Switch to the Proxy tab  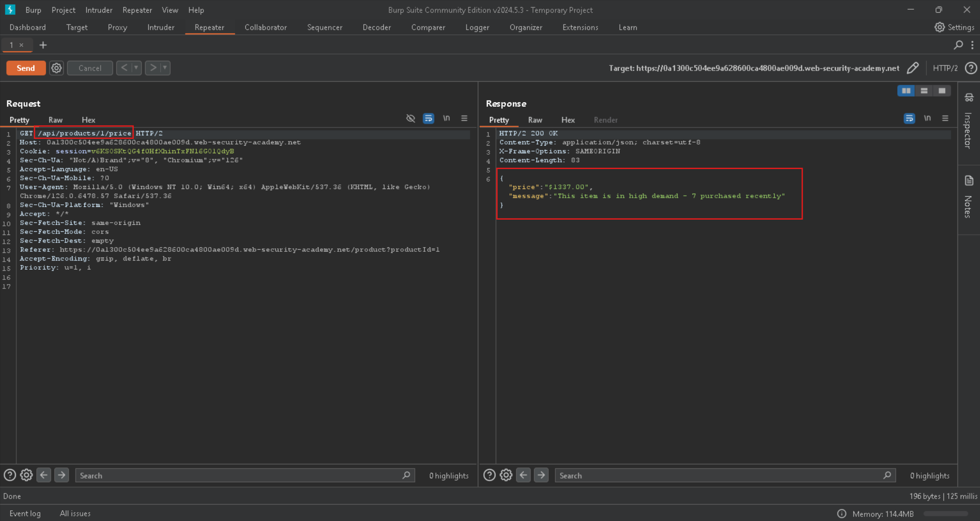117,28
